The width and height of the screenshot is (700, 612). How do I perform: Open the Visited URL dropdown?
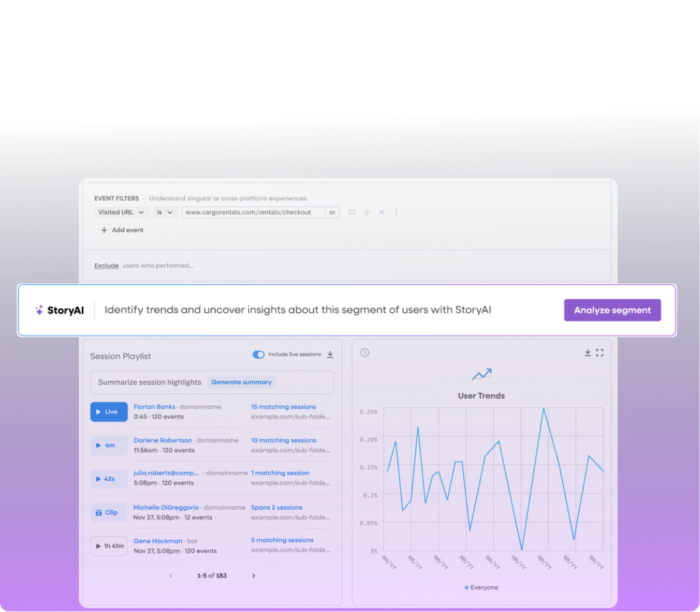[x=121, y=212]
